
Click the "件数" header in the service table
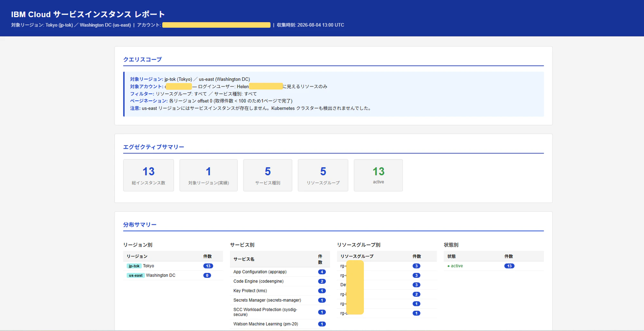pos(320,259)
